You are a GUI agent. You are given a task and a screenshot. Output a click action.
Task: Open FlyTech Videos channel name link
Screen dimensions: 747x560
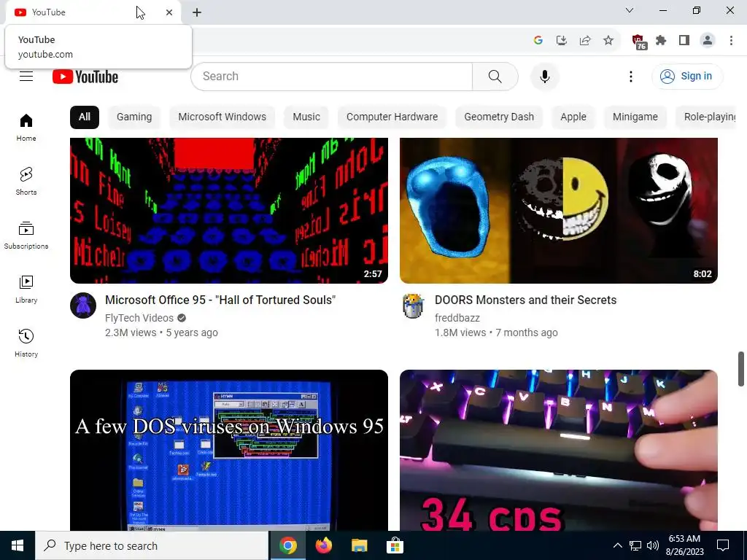139,318
